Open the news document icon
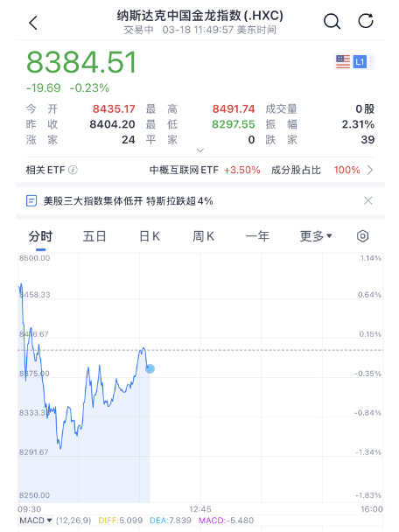Image resolution: width=399 pixels, height=532 pixels. click(31, 201)
